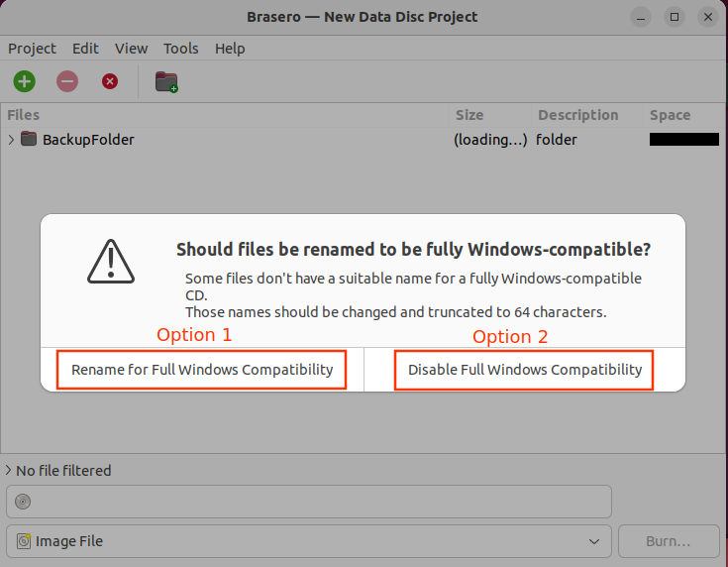728x567 pixels.
Task: Click the disc name input field
Action: (309, 502)
